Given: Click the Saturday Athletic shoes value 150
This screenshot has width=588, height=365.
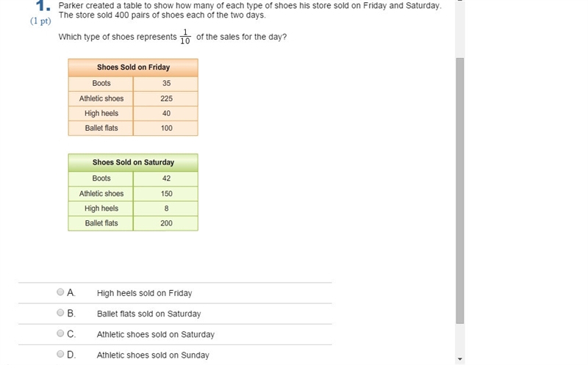Looking at the screenshot, I should point(166,194).
